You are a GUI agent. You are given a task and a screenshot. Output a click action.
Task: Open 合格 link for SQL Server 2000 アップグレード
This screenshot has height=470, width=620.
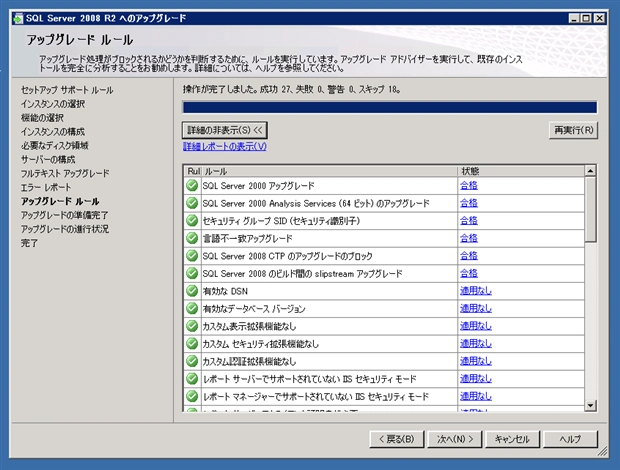[469, 185]
